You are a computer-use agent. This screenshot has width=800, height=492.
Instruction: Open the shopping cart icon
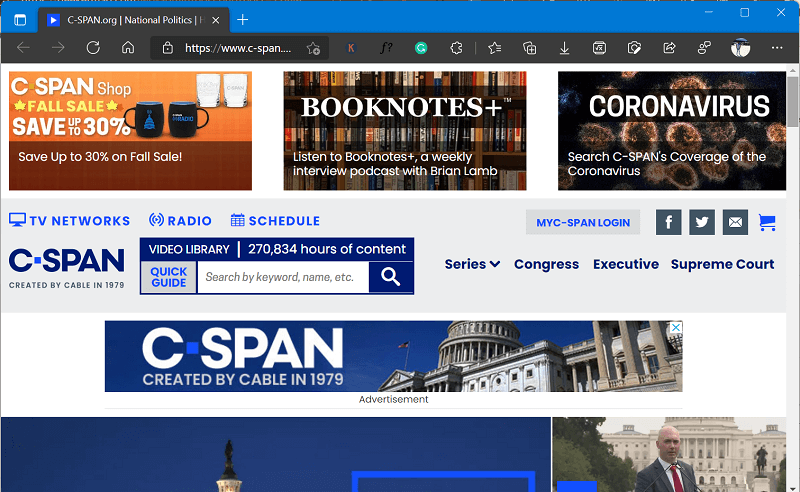[767, 222]
